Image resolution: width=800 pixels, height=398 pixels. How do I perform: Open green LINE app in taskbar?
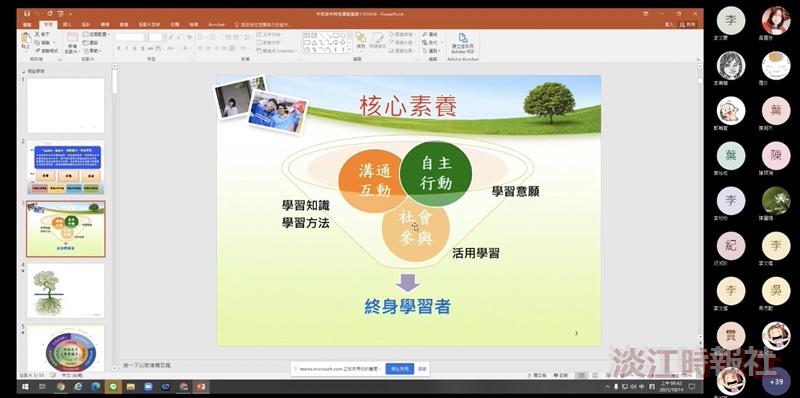point(113,387)
